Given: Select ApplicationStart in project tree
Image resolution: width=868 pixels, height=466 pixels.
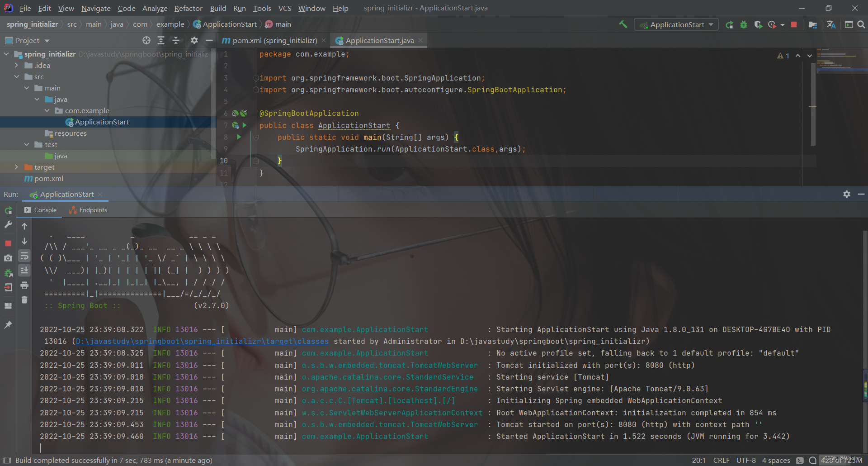Looking at the screenshot, I should (102, 122).
